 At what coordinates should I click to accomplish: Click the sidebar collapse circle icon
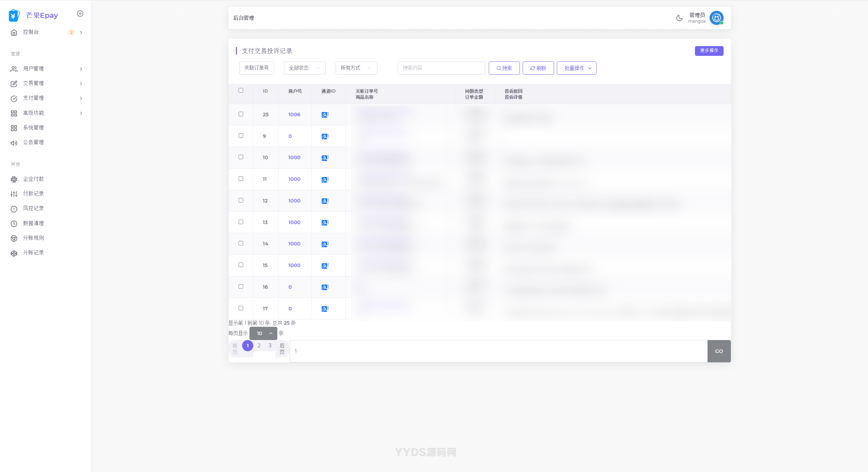pos(80,14)
